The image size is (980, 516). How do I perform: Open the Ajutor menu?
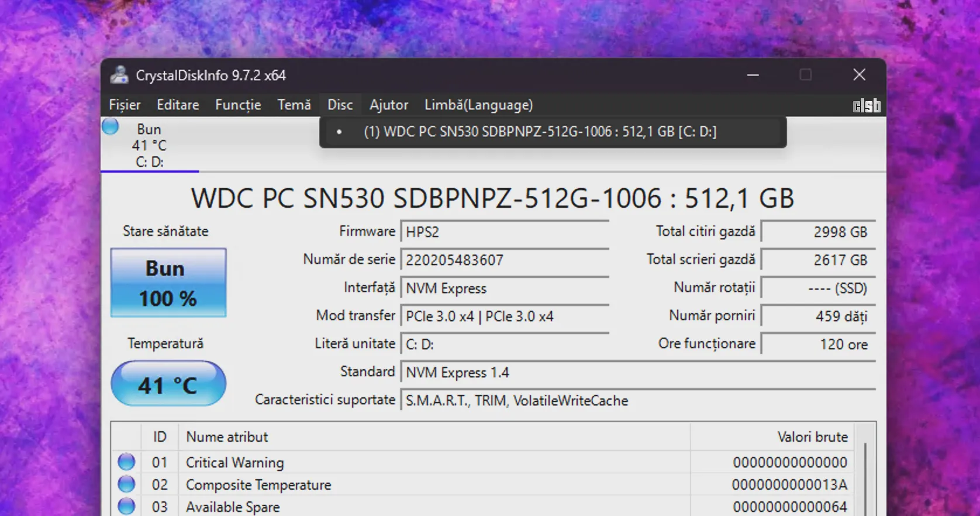pos(389,105)
